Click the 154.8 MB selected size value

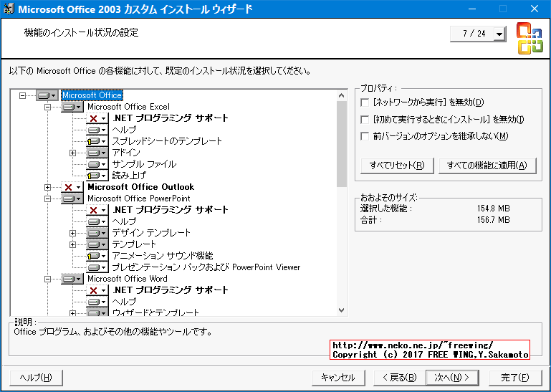[493, 209]
